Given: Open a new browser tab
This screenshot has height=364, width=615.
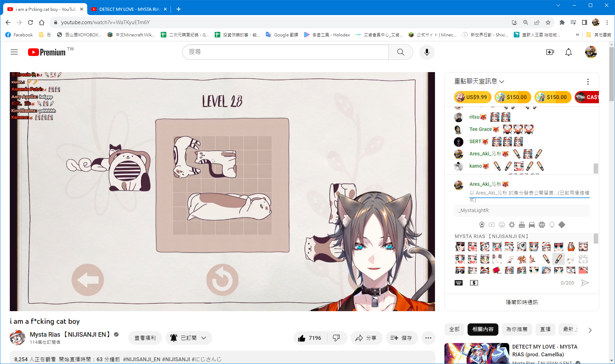Looking at the screenshot, I should (178, 9).
